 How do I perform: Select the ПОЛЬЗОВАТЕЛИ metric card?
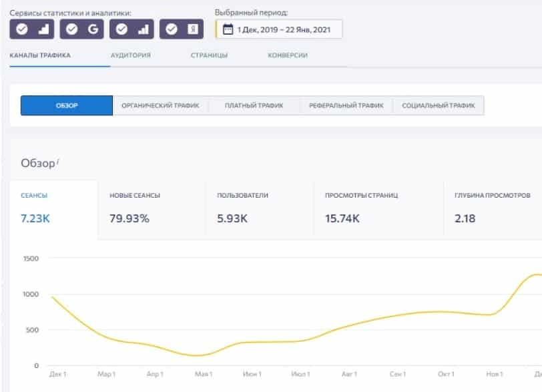259,209
